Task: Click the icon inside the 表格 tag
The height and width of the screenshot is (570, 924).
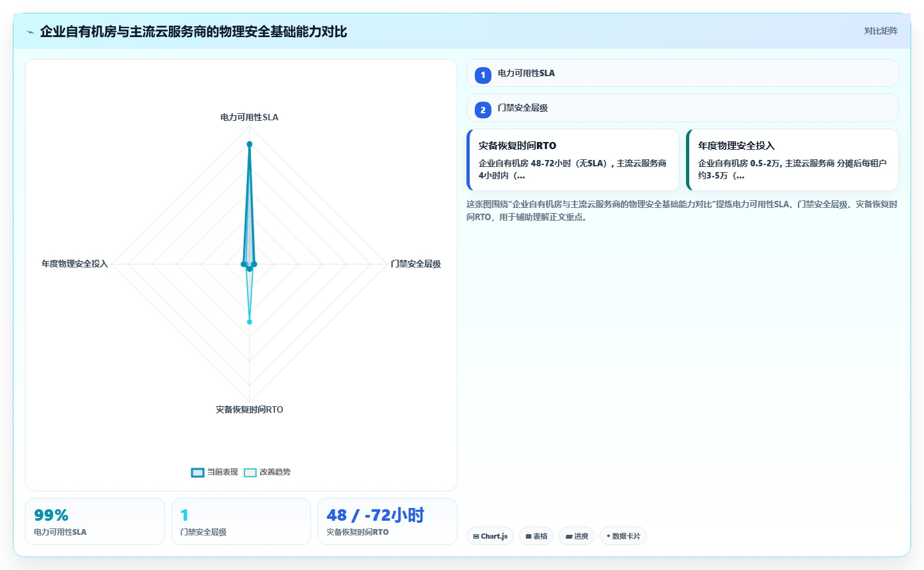Action: click(x=529, y=537)
